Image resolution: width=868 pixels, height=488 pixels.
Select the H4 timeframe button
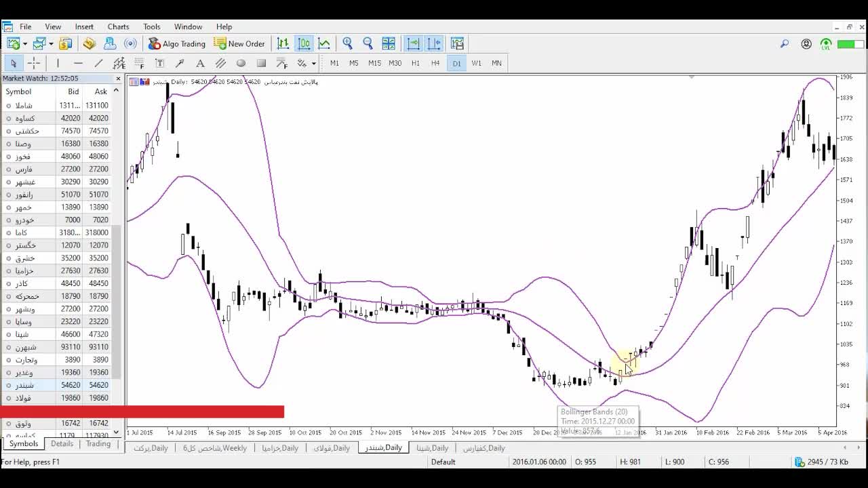pyautogui.click(x=435, y=63)
